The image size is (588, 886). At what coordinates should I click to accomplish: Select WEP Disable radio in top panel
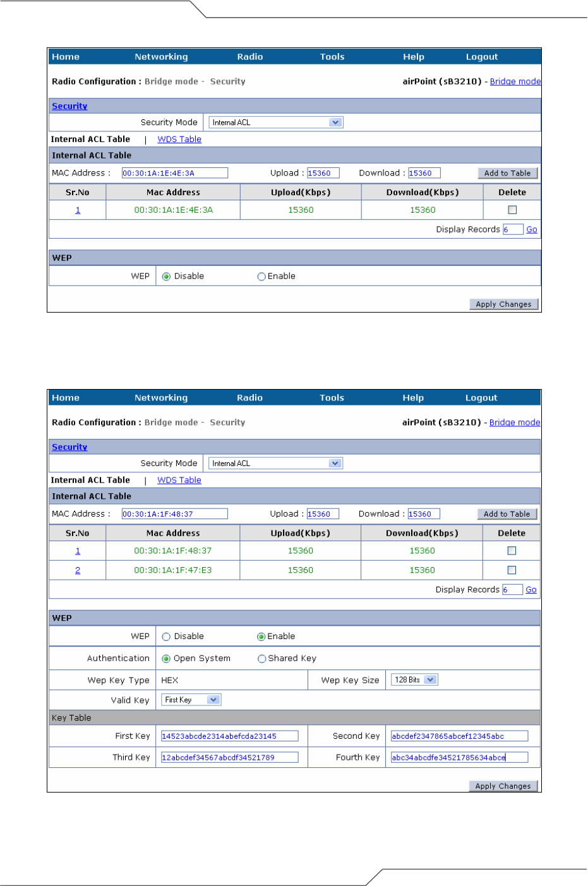[167, 277]
